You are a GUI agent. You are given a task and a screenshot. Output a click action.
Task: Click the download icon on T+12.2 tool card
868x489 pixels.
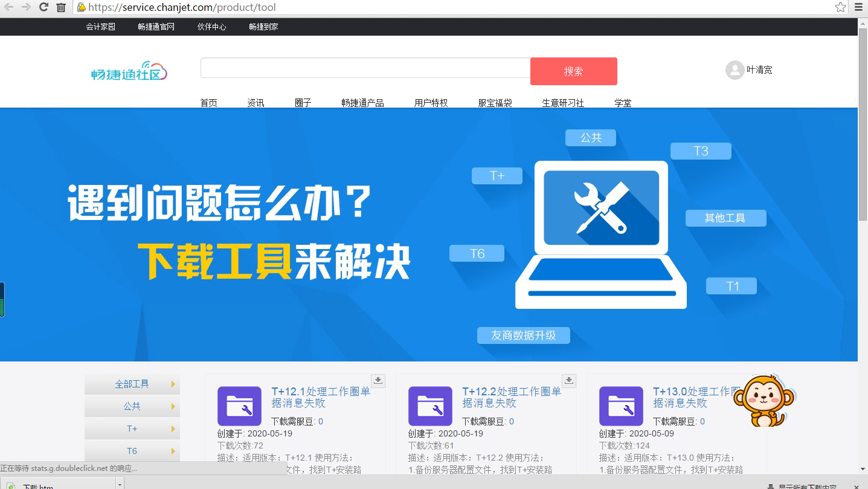569,380
